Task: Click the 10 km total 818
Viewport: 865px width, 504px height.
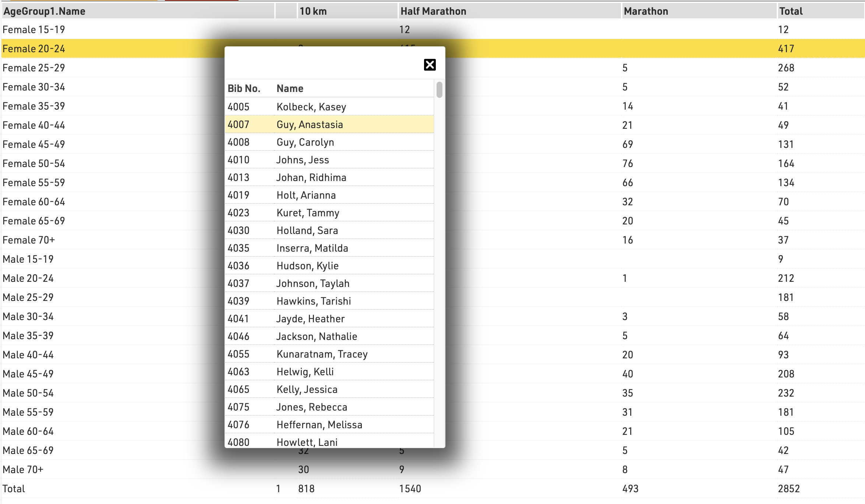Action: (x=306, y=489)
